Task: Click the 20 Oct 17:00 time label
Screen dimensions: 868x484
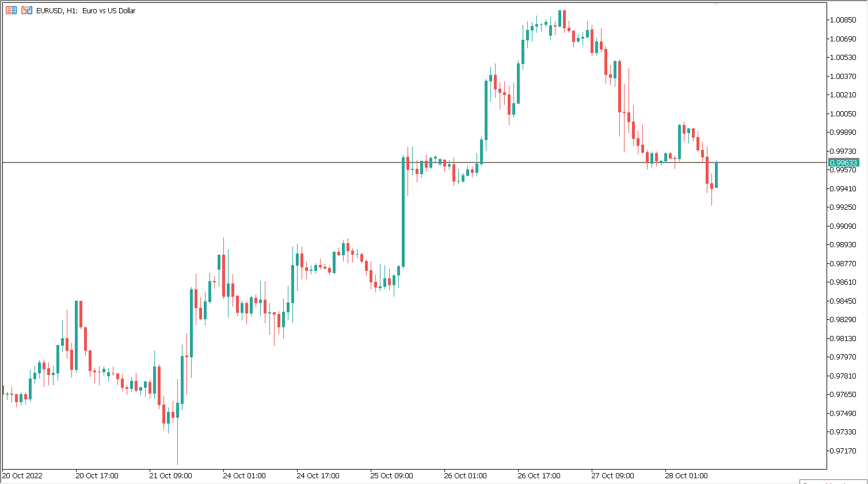Action: click(x=97, y=476)
